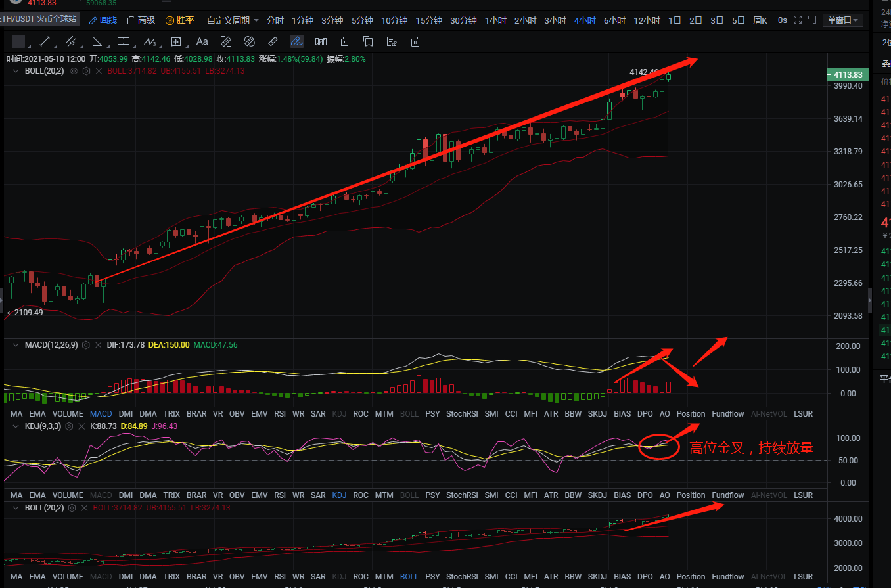Toggle CCI in the KDJ pane selector
The image size is (891, 588).
pos(511,495)
